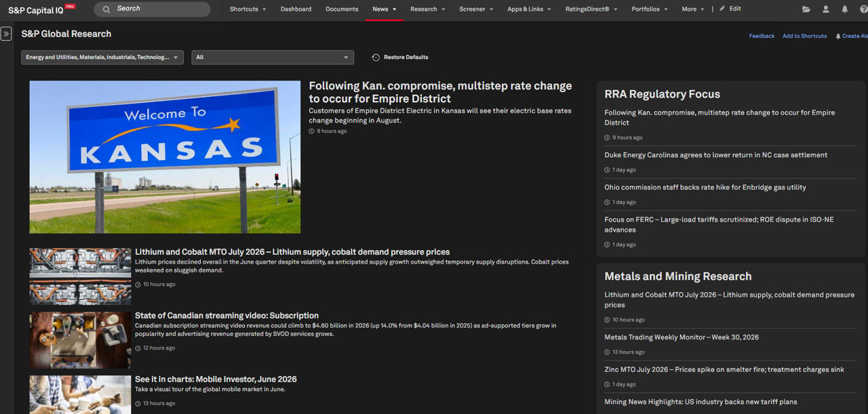Open the Screener dropdown menu
This screenshot has width=868, height=414.
pos(476,9)
